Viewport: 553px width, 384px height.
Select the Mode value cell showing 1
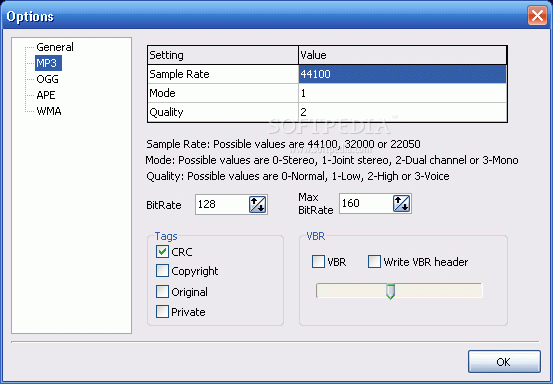(x=402, y=93)
